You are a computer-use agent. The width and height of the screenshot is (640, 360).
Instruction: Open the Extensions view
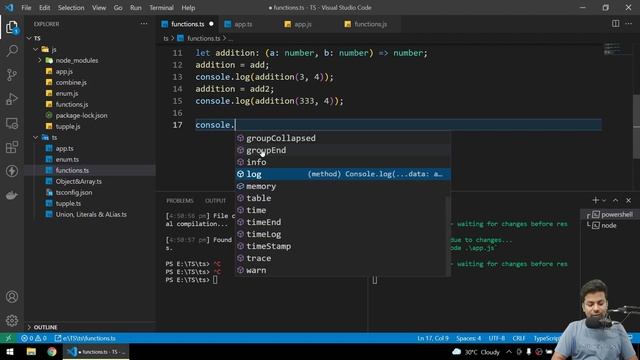(x=12, y=147)
